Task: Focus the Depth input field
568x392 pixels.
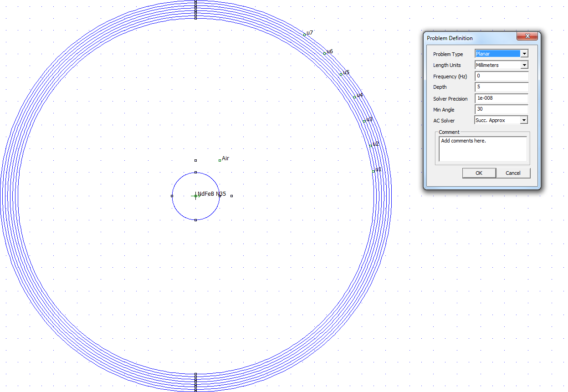Action: 501,87
